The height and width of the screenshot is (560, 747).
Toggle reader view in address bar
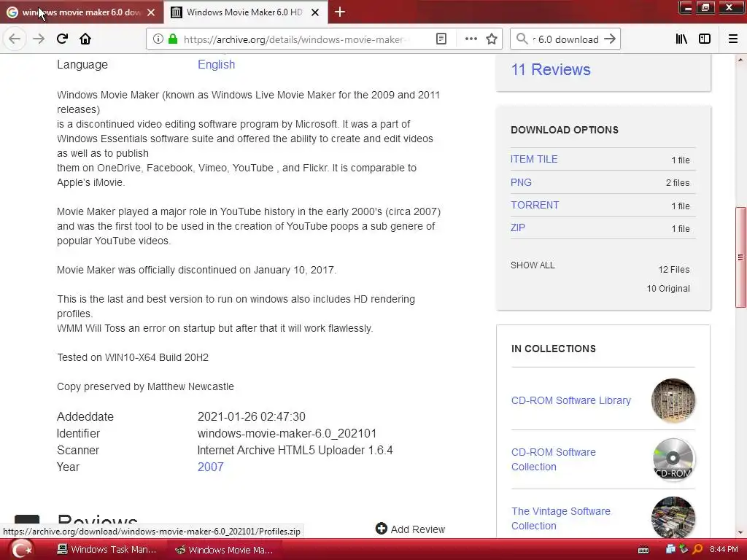[x=441, y=39]
